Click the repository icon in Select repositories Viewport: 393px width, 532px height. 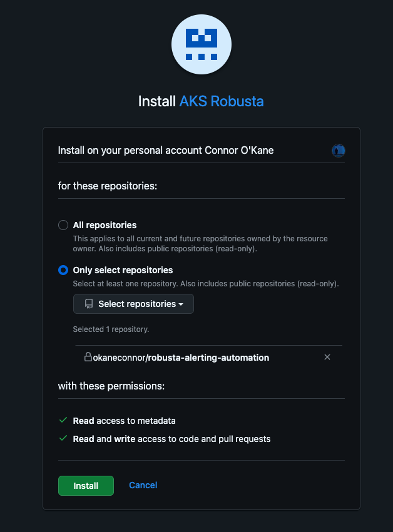pyautogui.click(x=89, y=304)
